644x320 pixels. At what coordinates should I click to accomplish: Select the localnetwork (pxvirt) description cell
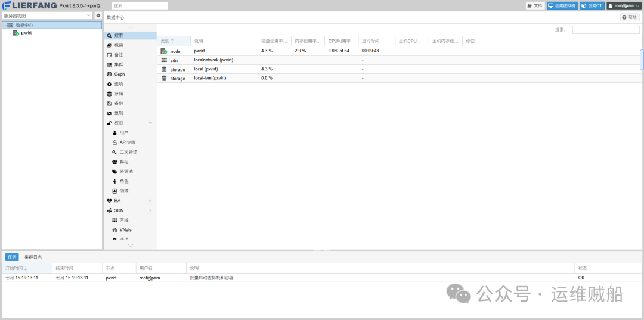pyautogui.click(x=224, y=60)
